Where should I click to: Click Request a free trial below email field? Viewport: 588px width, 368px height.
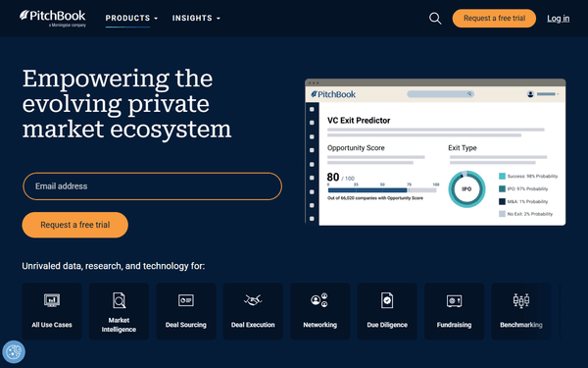click(x=75, y=225)
